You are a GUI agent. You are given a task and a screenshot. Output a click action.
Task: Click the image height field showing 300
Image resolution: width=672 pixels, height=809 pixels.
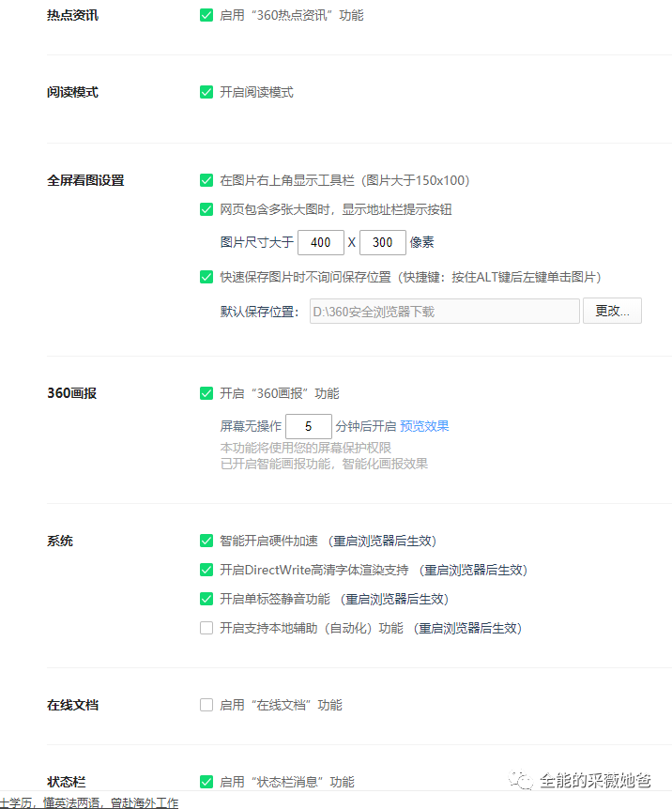(383, 242)
